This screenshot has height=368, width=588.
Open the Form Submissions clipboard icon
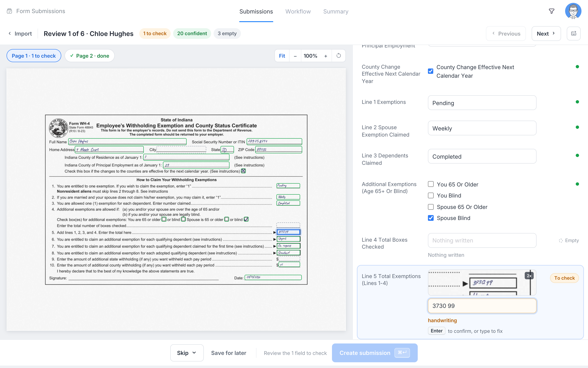[x=9, y=11]
